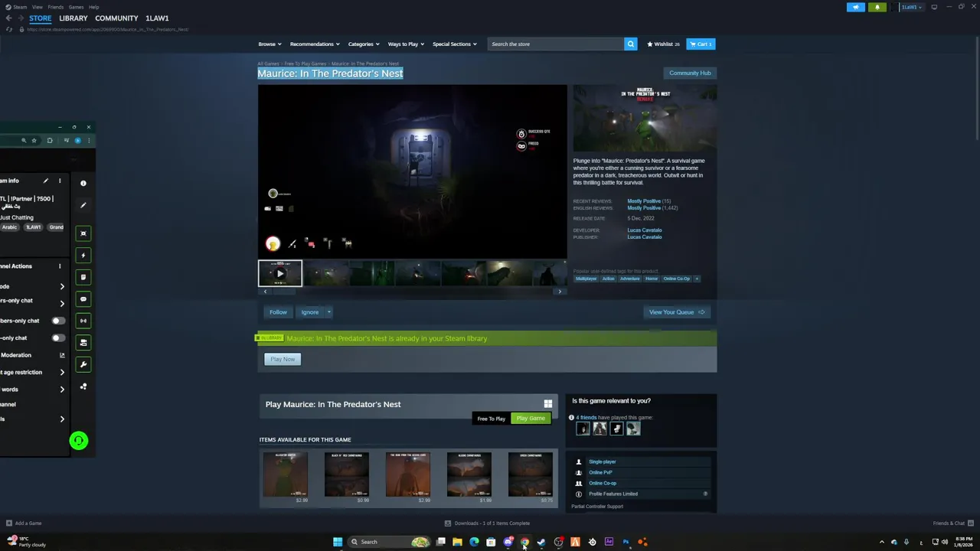Click into the store search field

[x=557, y=44]
